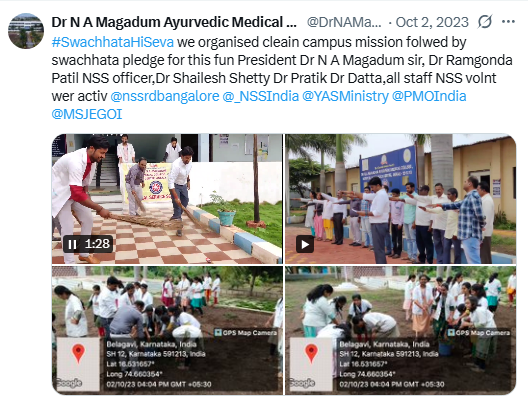Click the @DrNAMa... username handle

click(344, 22)
